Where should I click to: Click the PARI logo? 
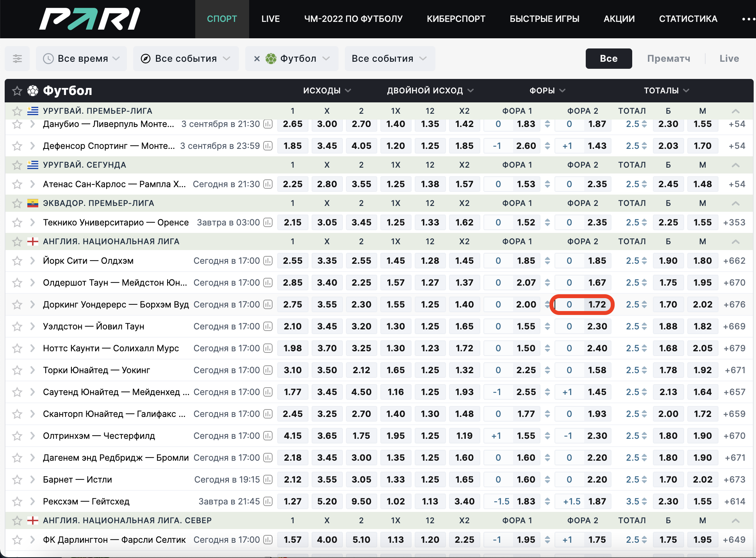pos(89,19)
